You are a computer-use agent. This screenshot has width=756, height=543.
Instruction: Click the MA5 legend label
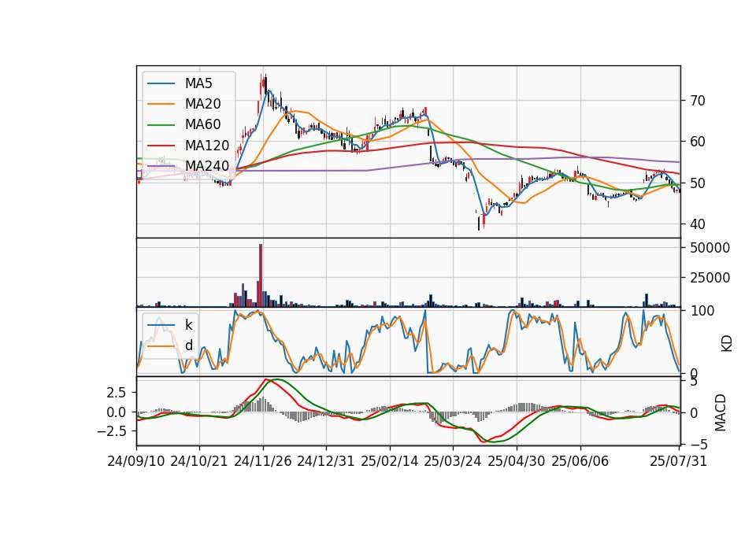click(198, 83)
